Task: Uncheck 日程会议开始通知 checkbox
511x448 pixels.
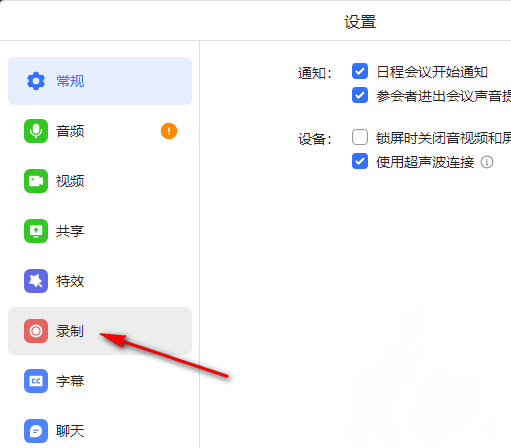Action: 360,71
